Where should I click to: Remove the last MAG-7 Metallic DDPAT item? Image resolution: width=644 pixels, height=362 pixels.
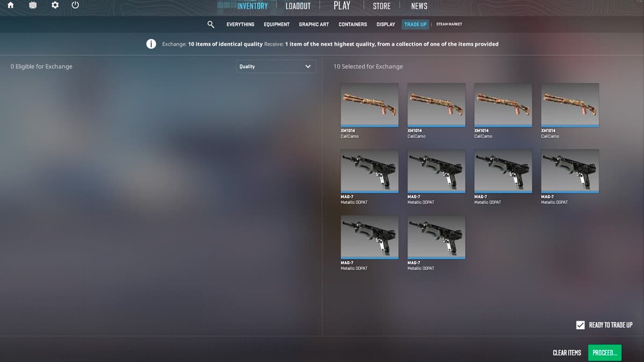tap(436, 237)
